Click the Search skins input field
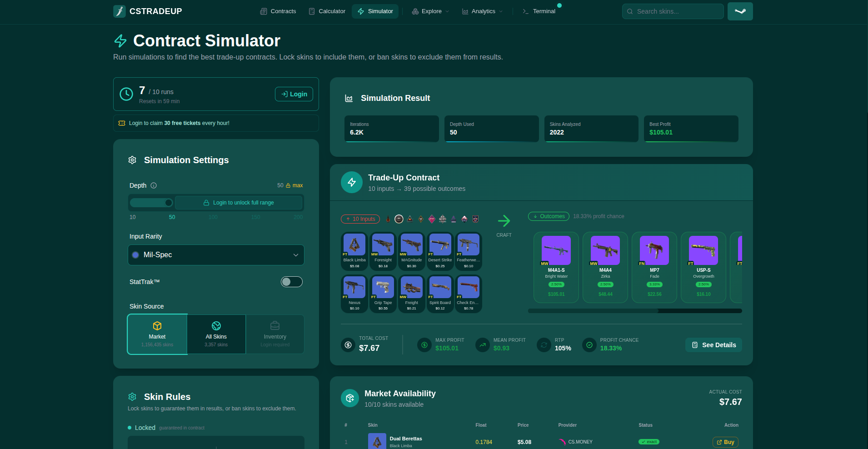This screenshot has height=449, width=868. pos(673,11)
